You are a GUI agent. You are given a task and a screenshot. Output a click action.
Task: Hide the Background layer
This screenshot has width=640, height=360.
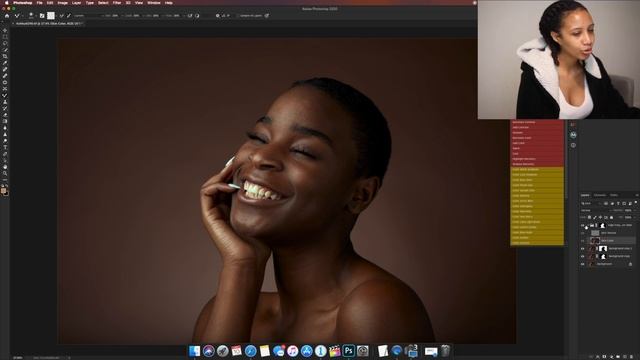582,264
